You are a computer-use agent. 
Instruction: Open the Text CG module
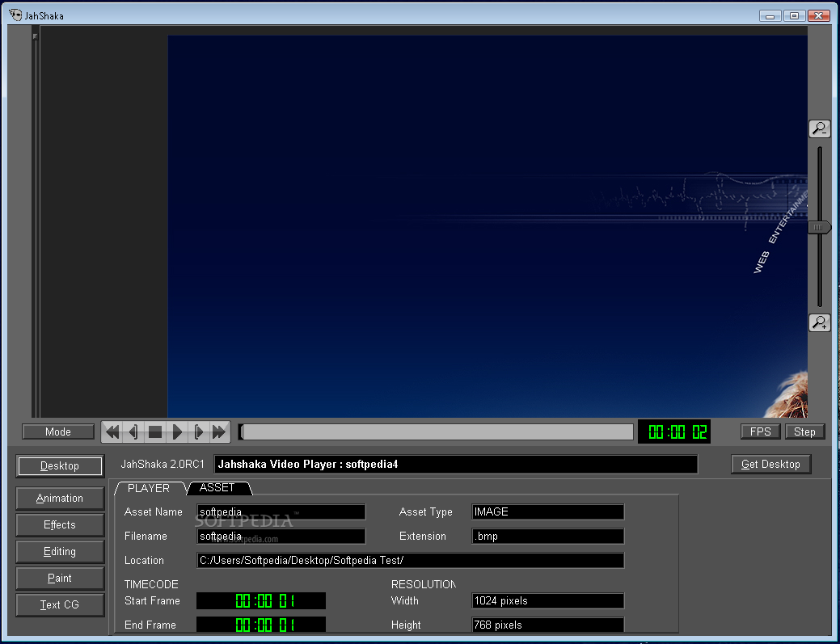coord(60,605)
